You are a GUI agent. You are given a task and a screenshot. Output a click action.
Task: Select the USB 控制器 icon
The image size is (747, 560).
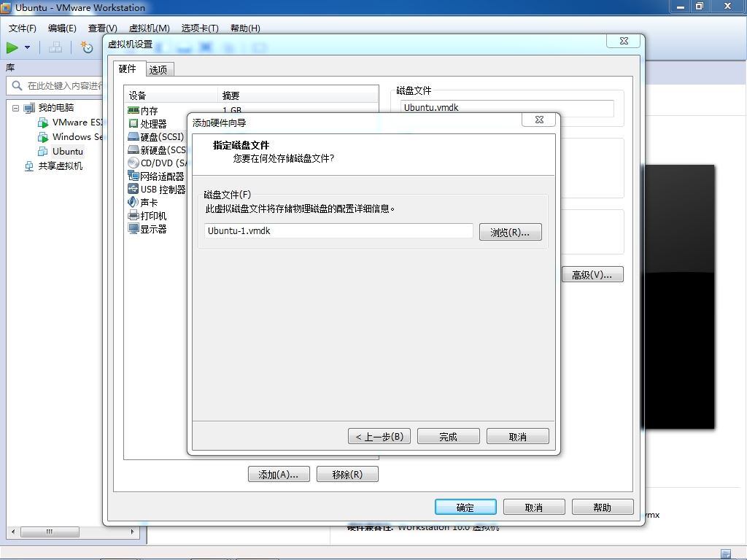tap(133, 189)
